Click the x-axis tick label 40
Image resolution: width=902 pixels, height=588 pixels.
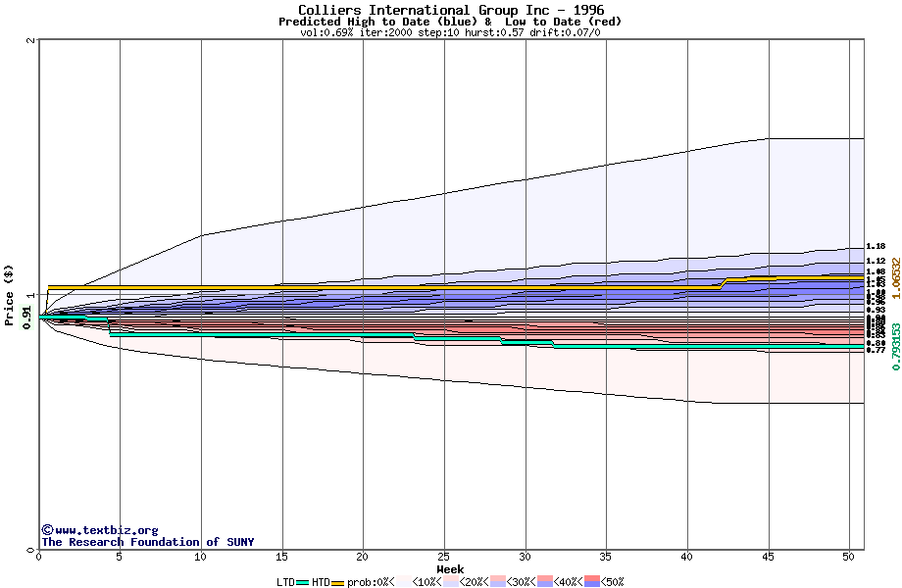pos(687,557)
